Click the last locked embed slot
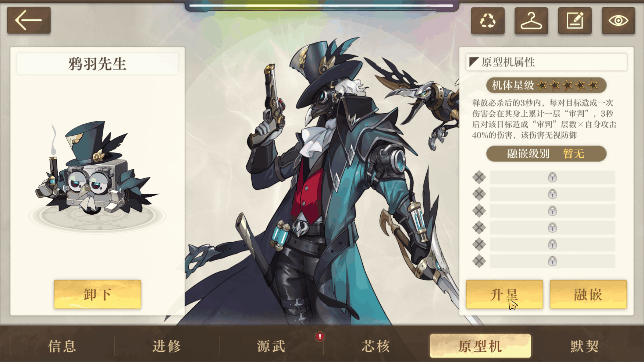This screenshot has height=362, width=644. 552,261
